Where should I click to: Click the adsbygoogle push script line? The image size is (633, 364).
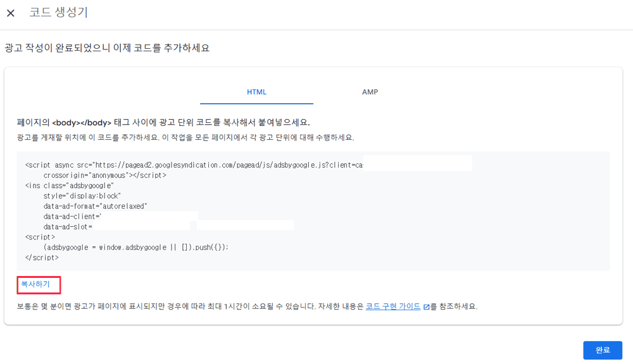pyautogui.click(x=135, y=248)
